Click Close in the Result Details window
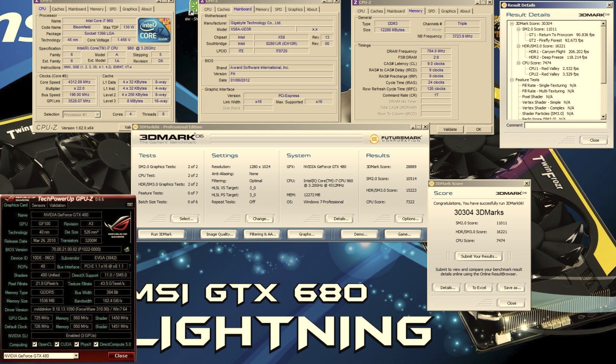Screen dimensions: 616x364 coord(594,140)
